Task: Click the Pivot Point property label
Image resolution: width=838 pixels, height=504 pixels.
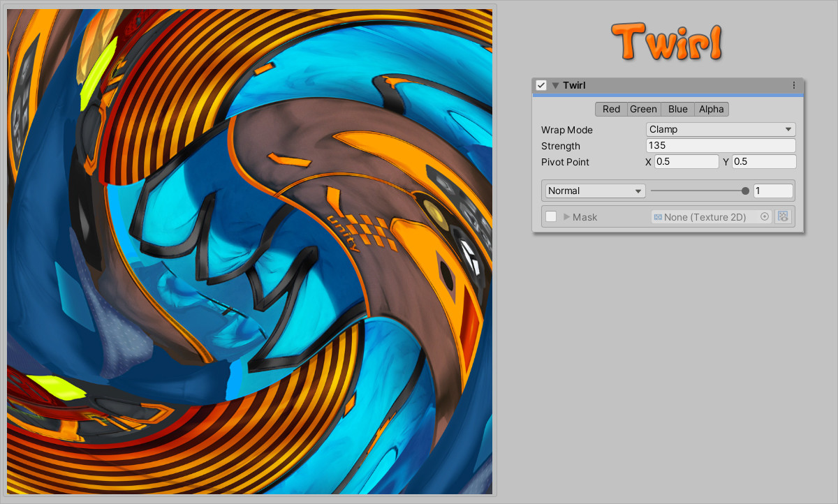Action: [x=566, y=162]
